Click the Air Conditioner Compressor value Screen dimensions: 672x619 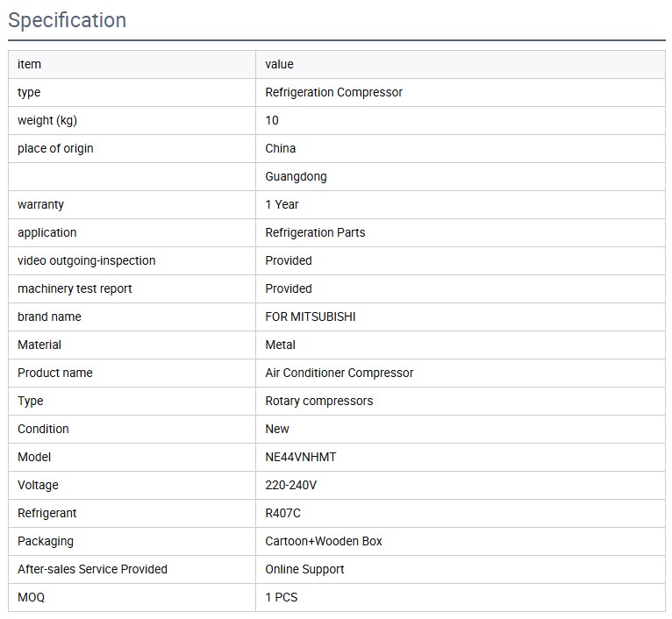tap(339, 373)
